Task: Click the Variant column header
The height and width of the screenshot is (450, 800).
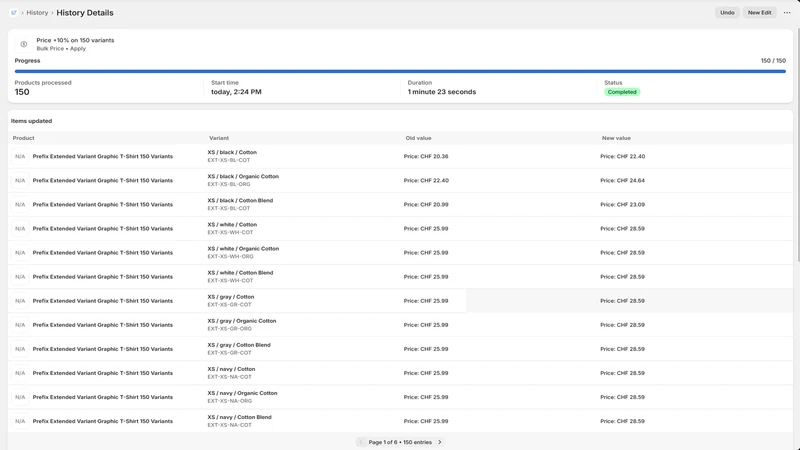Action: 219,138
